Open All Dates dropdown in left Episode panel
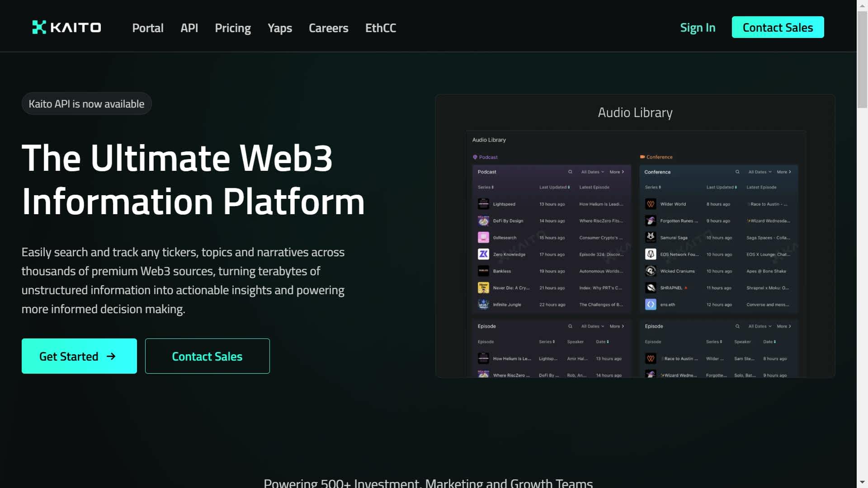 592,326
